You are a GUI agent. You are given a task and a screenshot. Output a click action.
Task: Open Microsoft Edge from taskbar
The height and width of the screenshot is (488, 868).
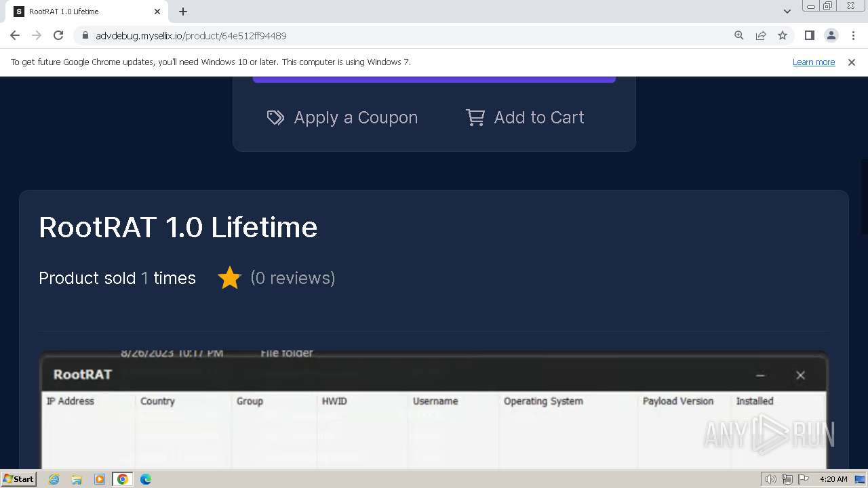[x=146, y=479]
